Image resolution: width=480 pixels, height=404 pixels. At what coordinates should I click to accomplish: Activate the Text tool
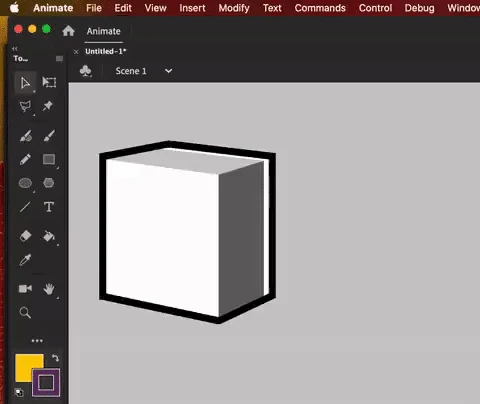49,207
